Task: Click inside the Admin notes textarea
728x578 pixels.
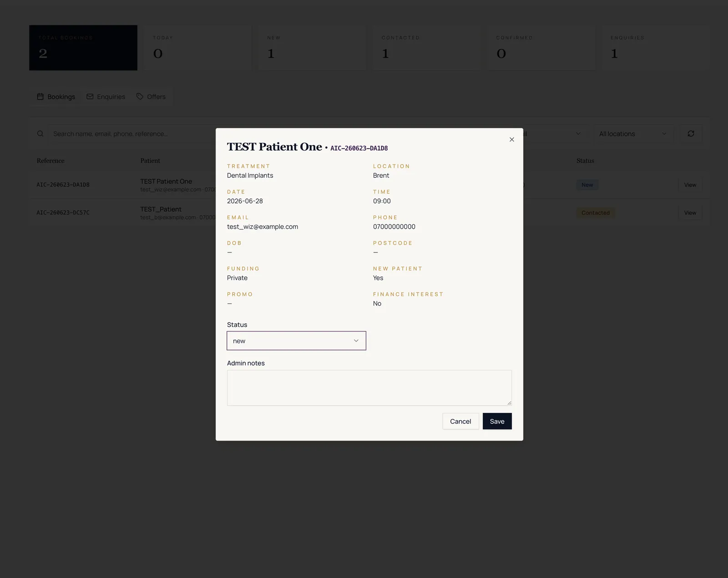Action: (x=369, y=387)
